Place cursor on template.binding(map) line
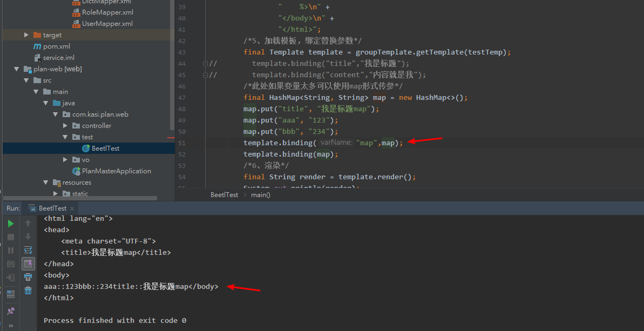 [291, 154]
